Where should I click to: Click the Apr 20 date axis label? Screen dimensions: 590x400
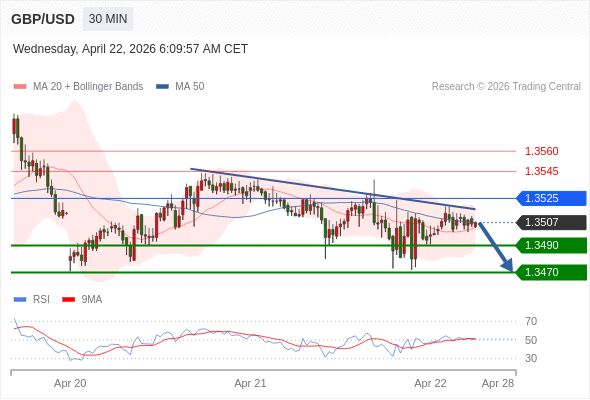(x=70, y=383)
